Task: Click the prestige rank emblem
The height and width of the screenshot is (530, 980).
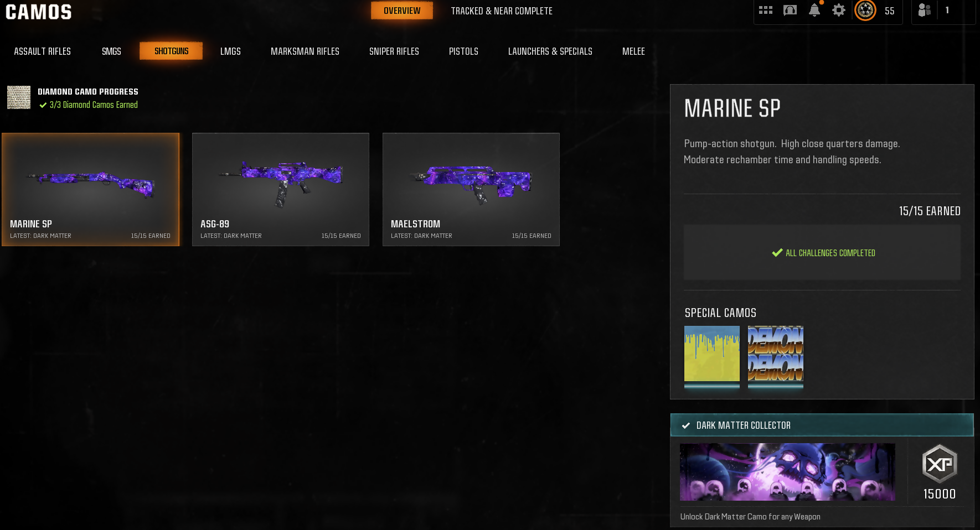Action: (865, 11)
